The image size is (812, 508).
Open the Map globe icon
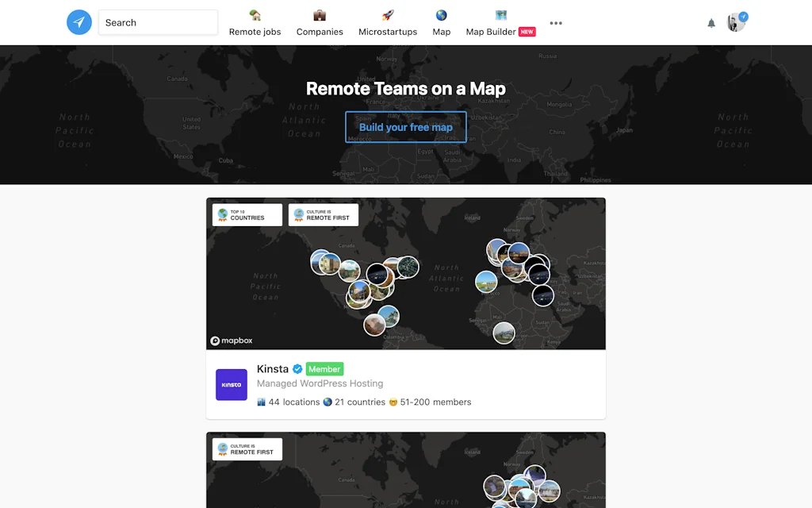[441, 14]
